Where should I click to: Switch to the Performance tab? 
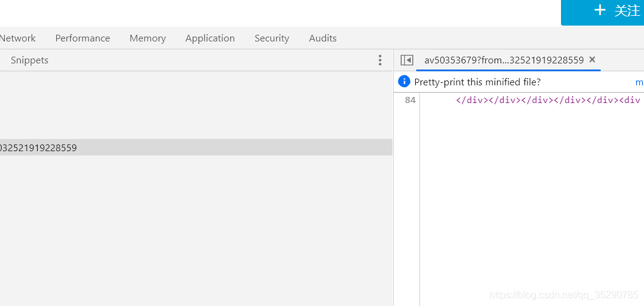tap(82, 38)
